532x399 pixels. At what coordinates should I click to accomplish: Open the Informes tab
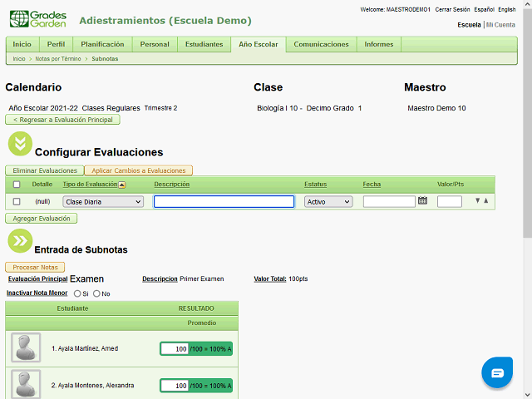(379, 44)
